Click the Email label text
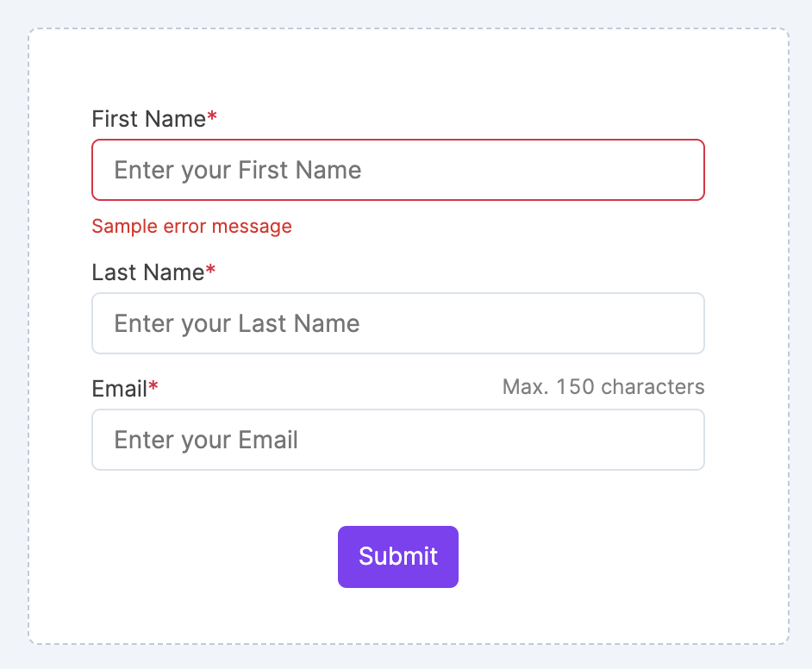812x669 pixels. coord(119,389)
